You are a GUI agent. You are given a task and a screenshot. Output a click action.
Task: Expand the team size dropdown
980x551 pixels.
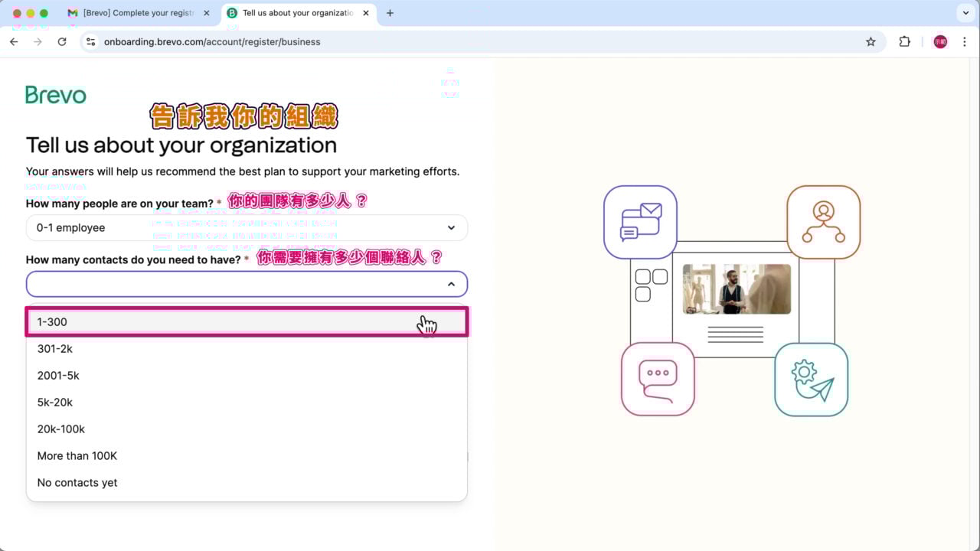[x=246, y=228]
